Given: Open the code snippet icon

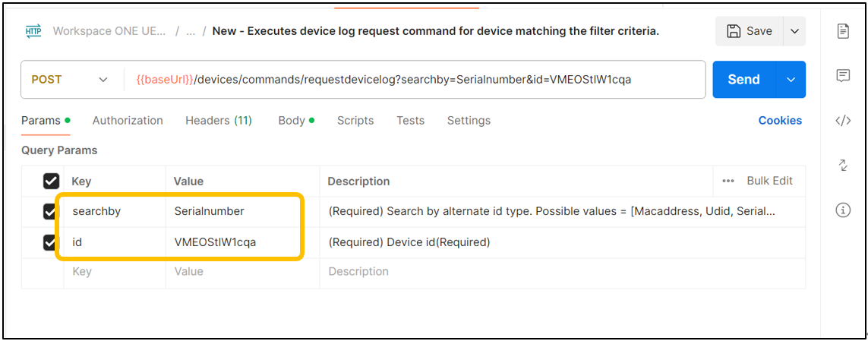Looking at the screenshot, I should pos(842,121).
